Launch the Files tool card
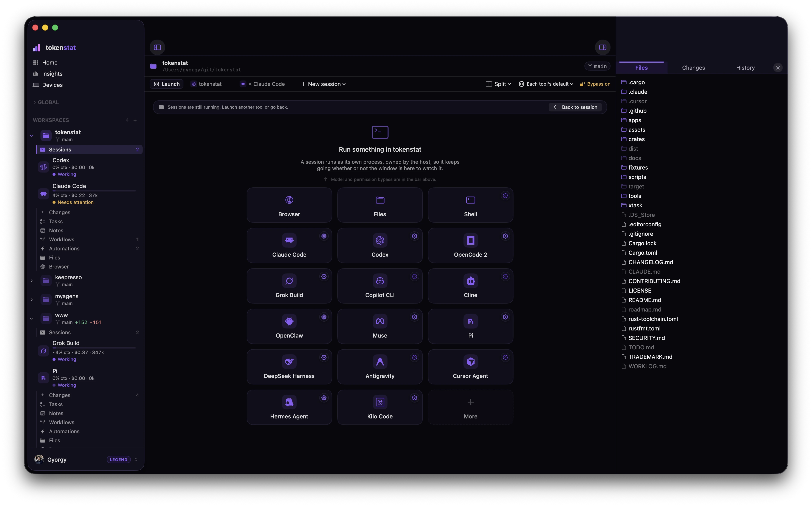 pyautogui.click(x=380, y=205)
